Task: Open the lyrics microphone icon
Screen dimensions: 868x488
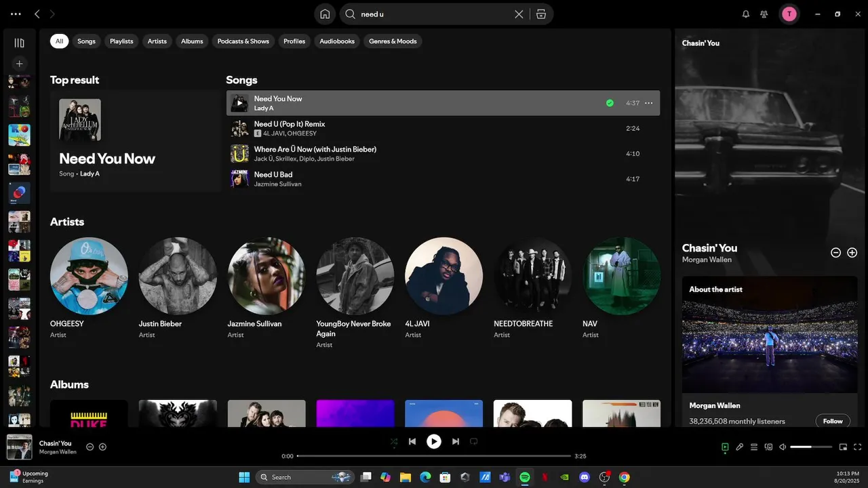Action: pos(740,447)
